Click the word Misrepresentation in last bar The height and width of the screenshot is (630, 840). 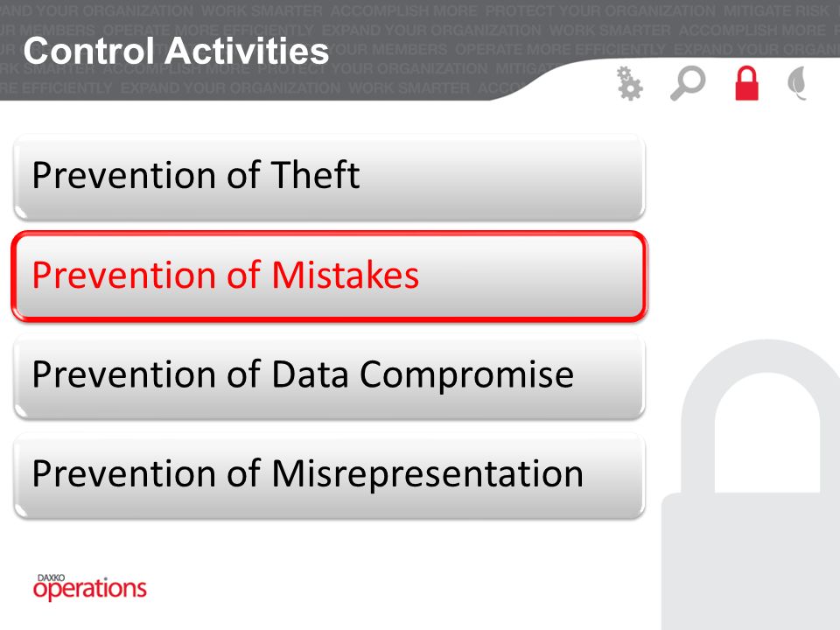click(x=428, y=473)
